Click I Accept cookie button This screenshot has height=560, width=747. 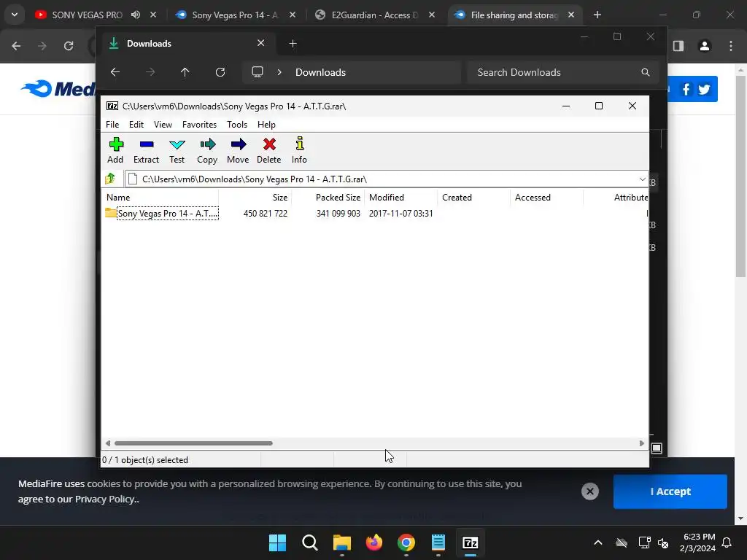pyautogui.click(x=670, y=491)
